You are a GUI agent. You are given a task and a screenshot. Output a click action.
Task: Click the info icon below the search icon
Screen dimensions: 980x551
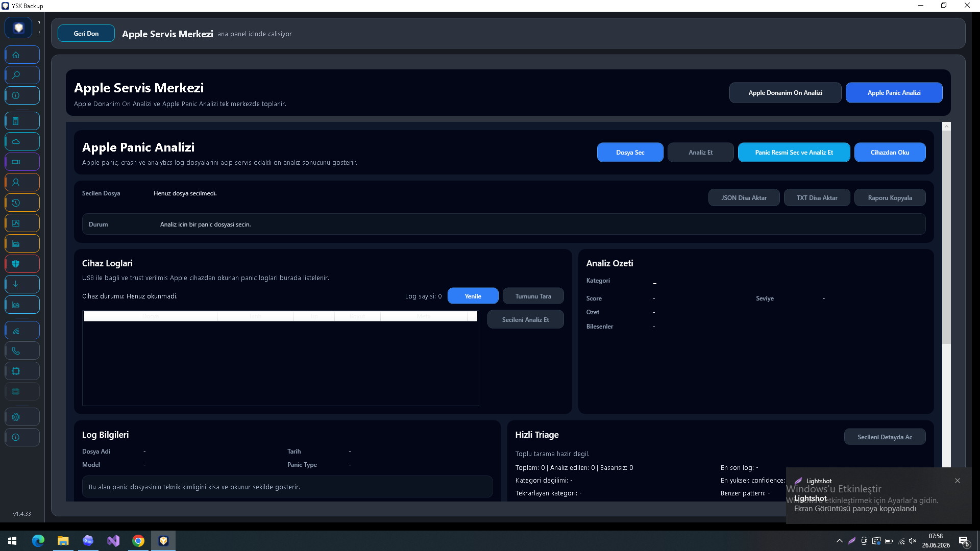pyautogui.click(x=22, y=95)
